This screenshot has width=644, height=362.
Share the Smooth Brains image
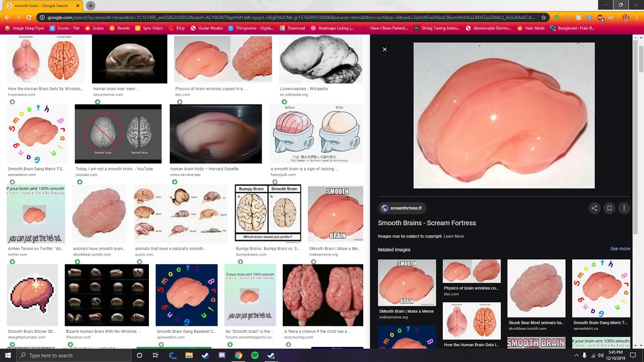click(x=594, y=208)
